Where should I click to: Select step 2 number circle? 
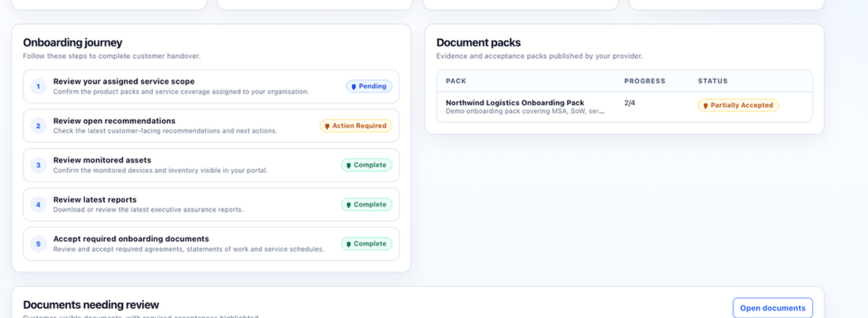tap(38, 126)
